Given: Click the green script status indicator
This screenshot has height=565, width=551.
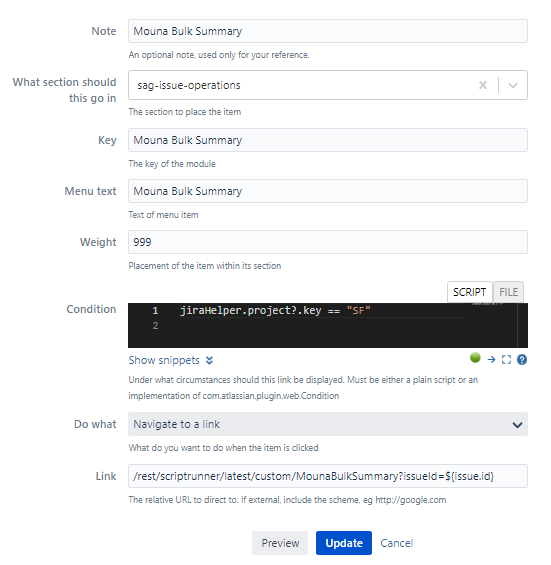Looking at the screenshot, I should [x=475, y=357].
